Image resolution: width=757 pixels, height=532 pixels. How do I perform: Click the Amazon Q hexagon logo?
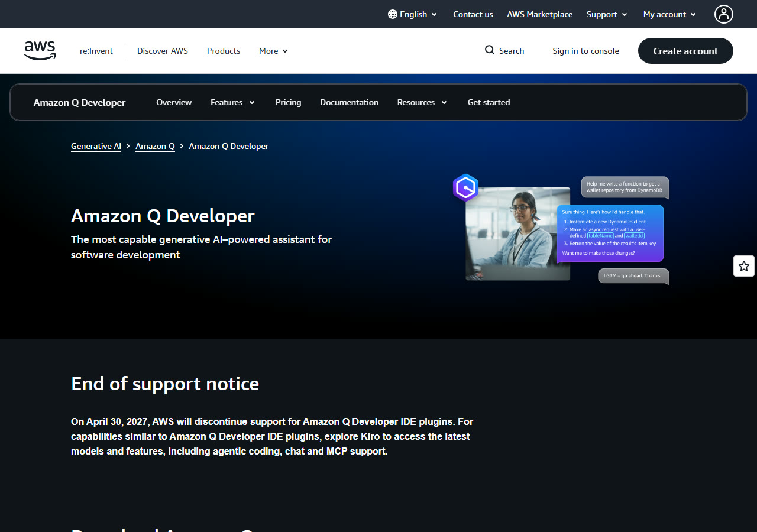point(466,188)
